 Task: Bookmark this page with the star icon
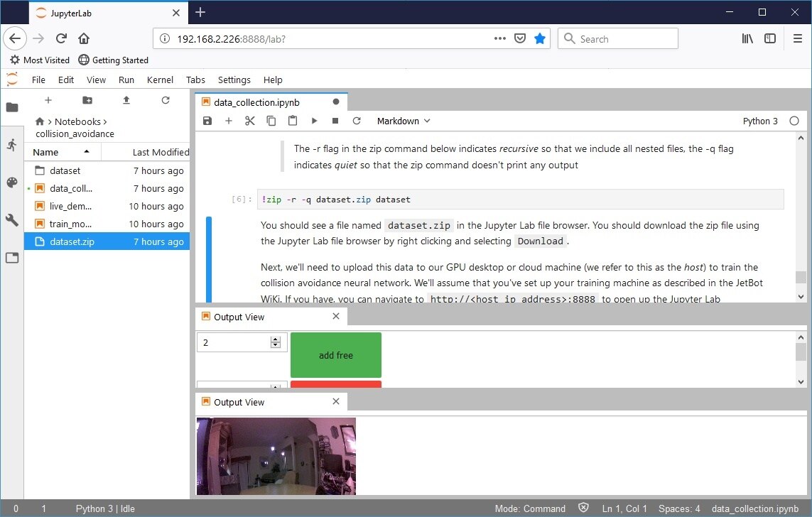coord(540,39)
